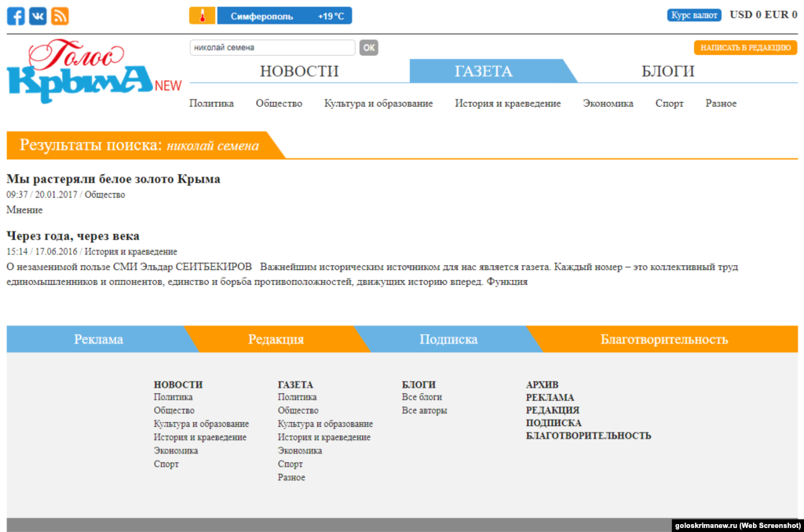Click the search field with николай семена
This screenshot has height=532, width=804.
[272, 48]
